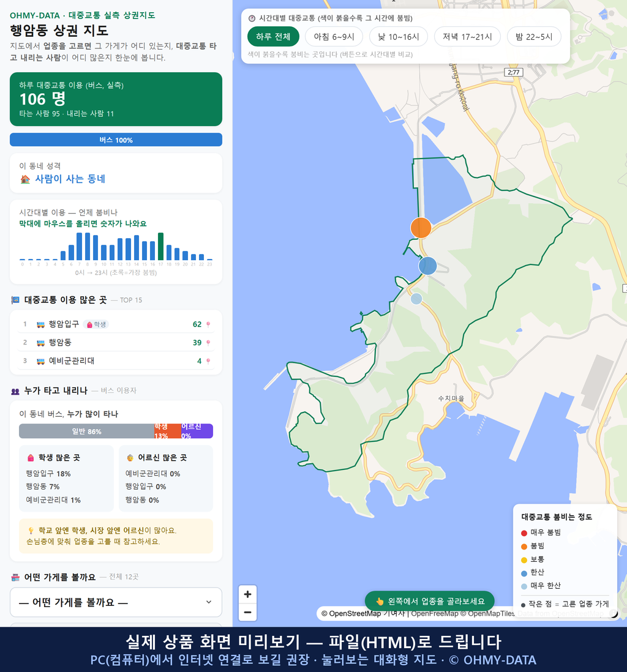Click the icon beside 대중교통 이용 많은 곳
Screen dimensions: 627x672
[x=15, y=300]
